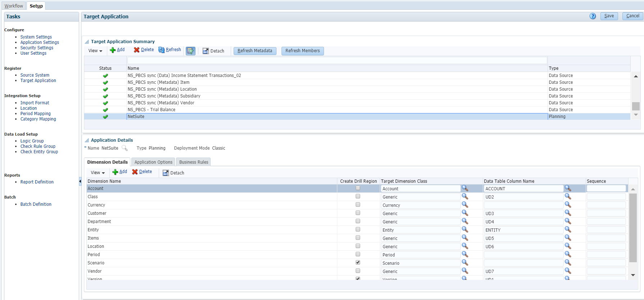Click the Refresh icon in summary toolbar
644x300 pixels.
(162, 50)
